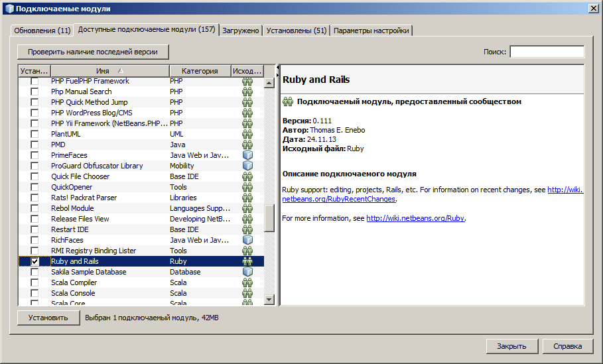Open the Загружено tab
The width and height of the screenshot is (603, 364).
click(241, 30)
